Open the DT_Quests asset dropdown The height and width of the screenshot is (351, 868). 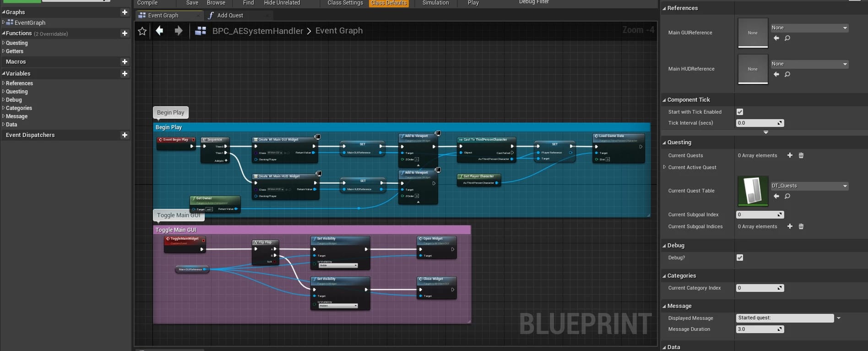(809, 186)
